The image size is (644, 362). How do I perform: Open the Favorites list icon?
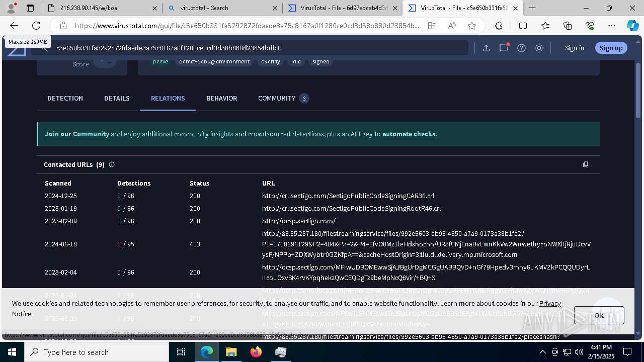click(x=545, y=26)
